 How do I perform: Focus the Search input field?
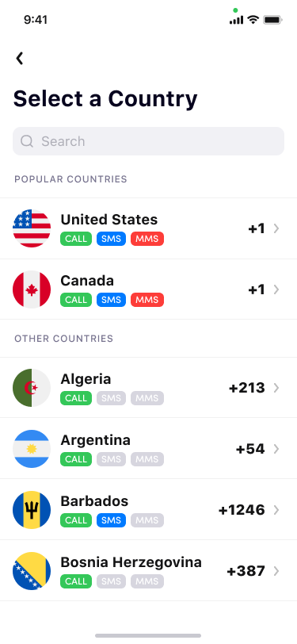coord(149,141)
